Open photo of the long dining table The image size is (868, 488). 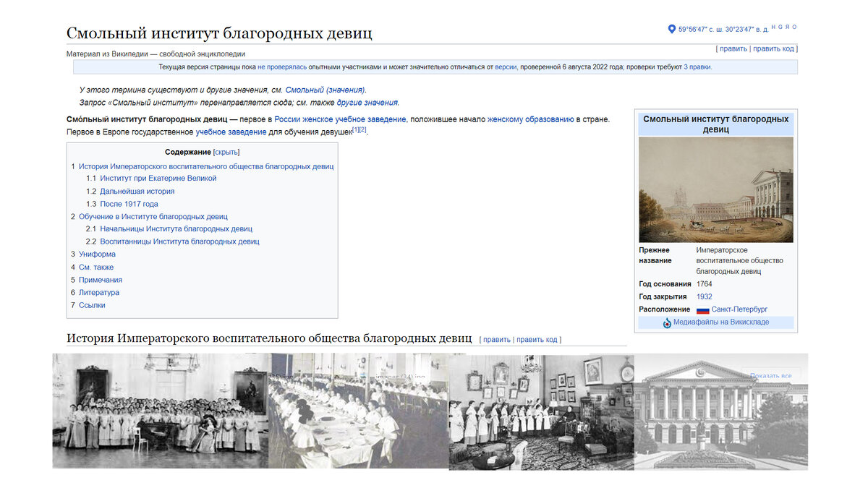[359, 411]
